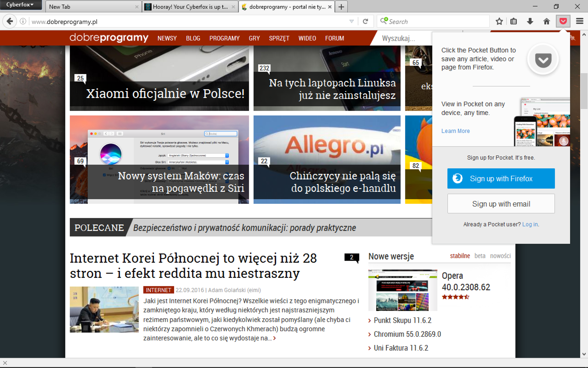The height and width of the screenshot is (368, 588).
Task: Open BLOG menu item
Action: 193,38
